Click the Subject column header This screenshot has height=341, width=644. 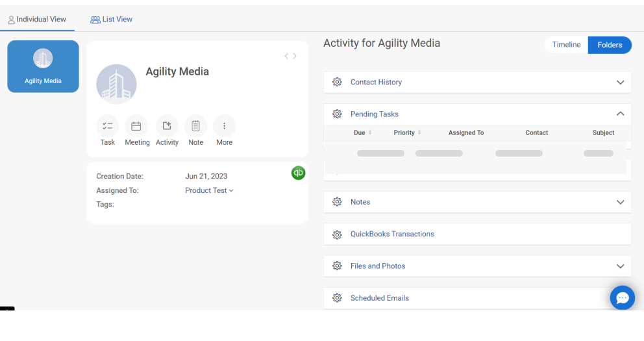pyautogui.click(x=603, y=133)
